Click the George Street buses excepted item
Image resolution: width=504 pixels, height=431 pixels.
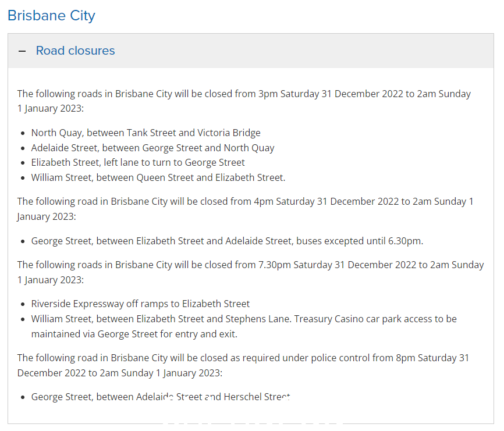(x=227, y=241)
